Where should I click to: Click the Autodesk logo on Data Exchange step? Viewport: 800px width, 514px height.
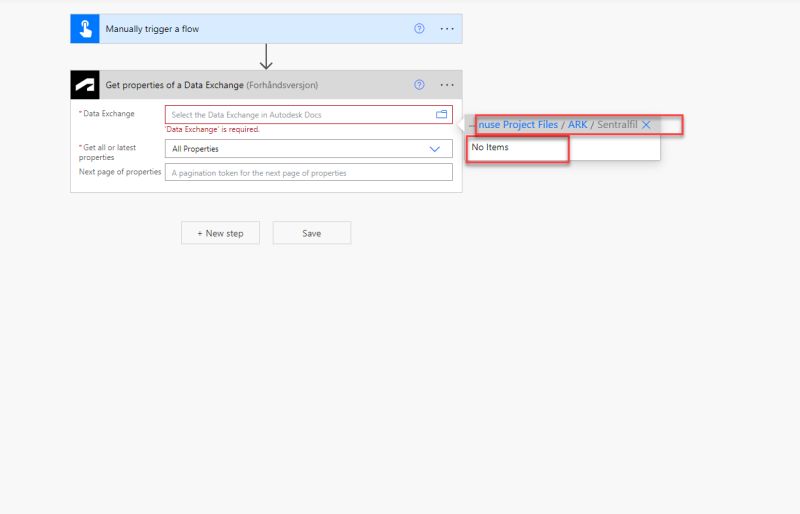click(x=85, y=85)
